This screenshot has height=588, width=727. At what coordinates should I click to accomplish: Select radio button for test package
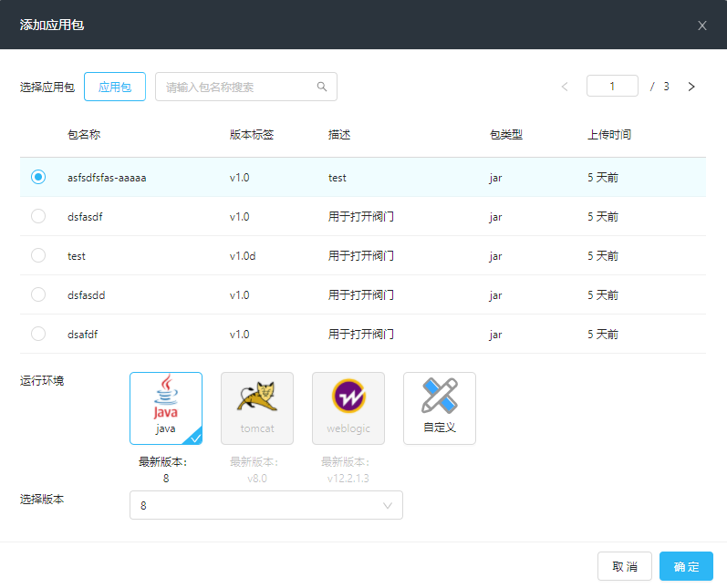click(38, 256)
